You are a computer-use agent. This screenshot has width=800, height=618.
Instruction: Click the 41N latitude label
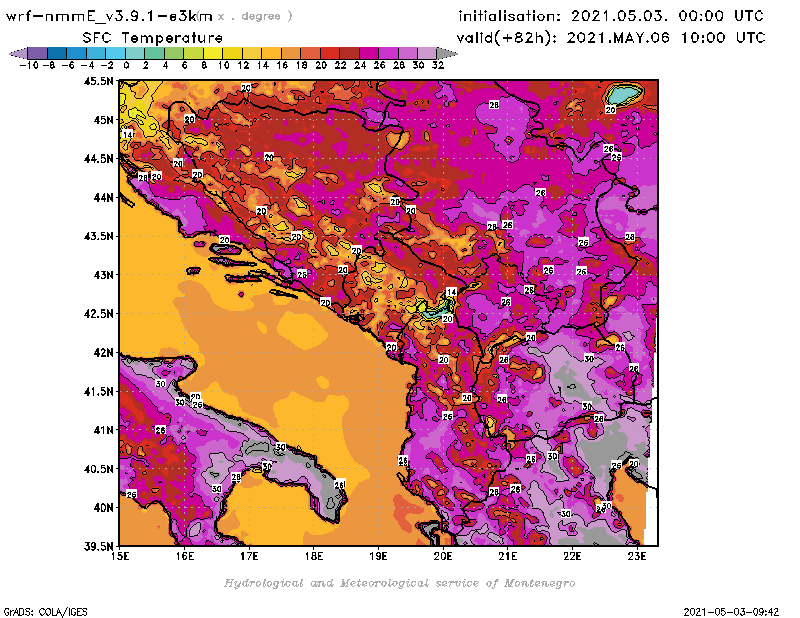[104, 430]
